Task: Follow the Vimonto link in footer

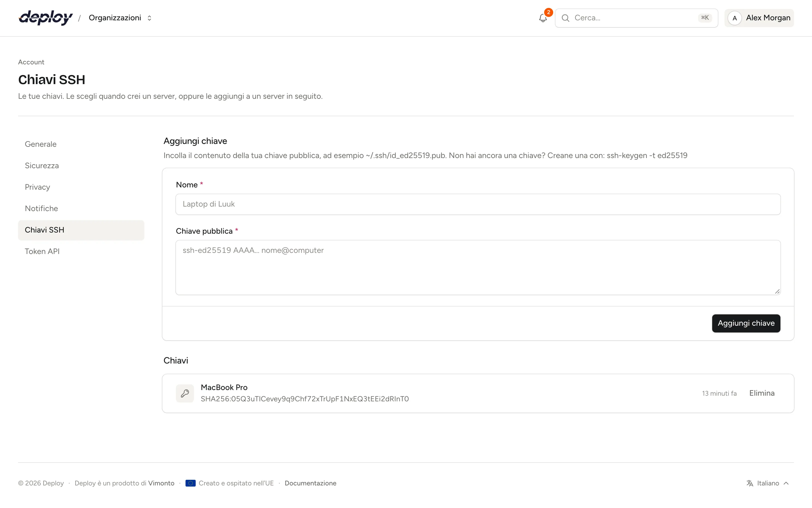Action: [161, 483]
